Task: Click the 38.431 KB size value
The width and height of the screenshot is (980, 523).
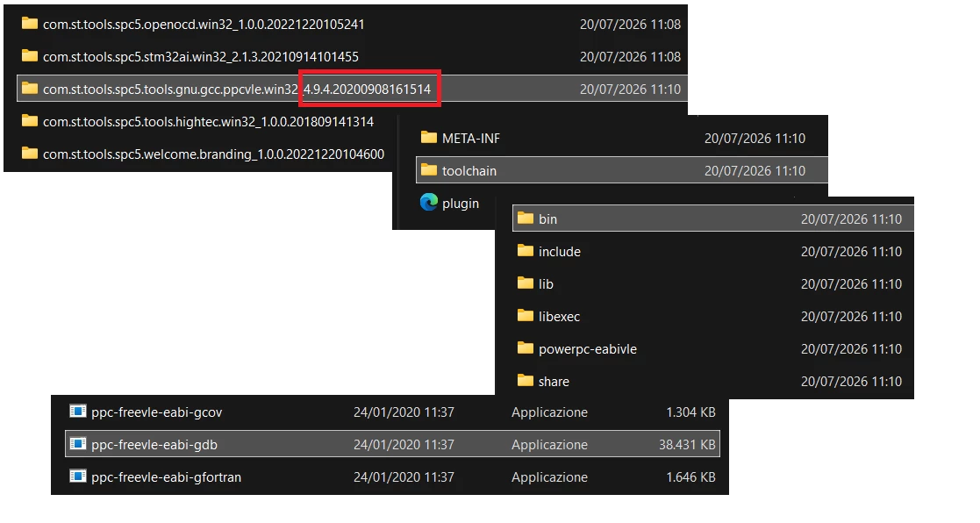Action: point(687,445)
